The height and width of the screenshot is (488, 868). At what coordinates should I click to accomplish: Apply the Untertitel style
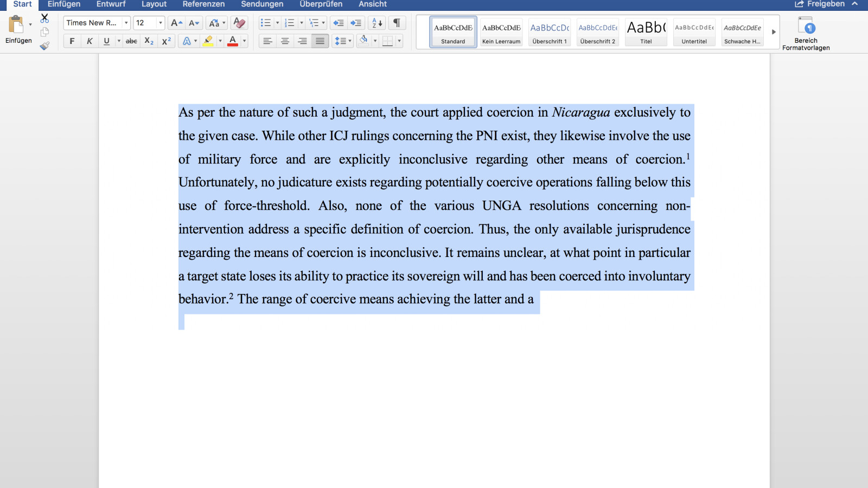(694, 32)
